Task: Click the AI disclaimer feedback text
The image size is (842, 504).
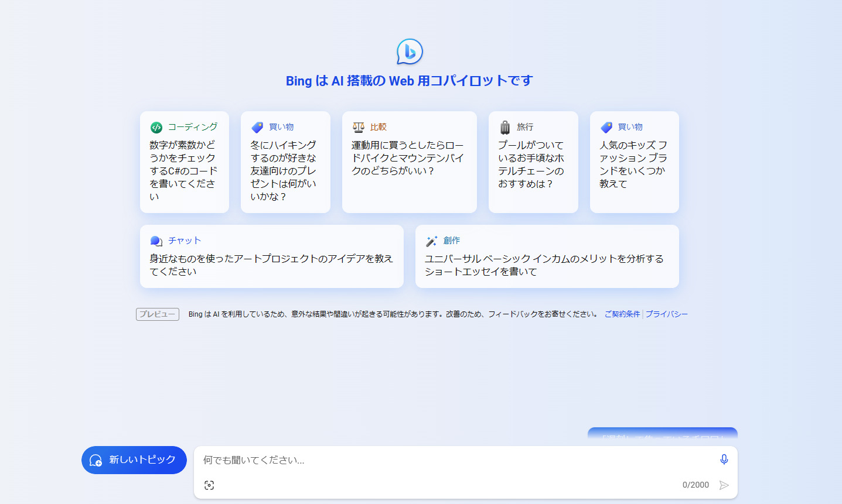Action: [x=393, y=314]
